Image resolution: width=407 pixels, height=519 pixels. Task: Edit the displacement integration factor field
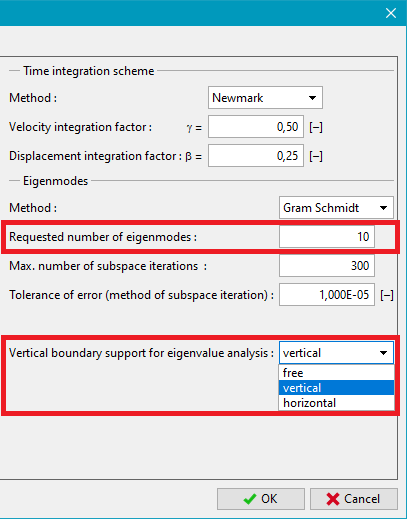256,156
